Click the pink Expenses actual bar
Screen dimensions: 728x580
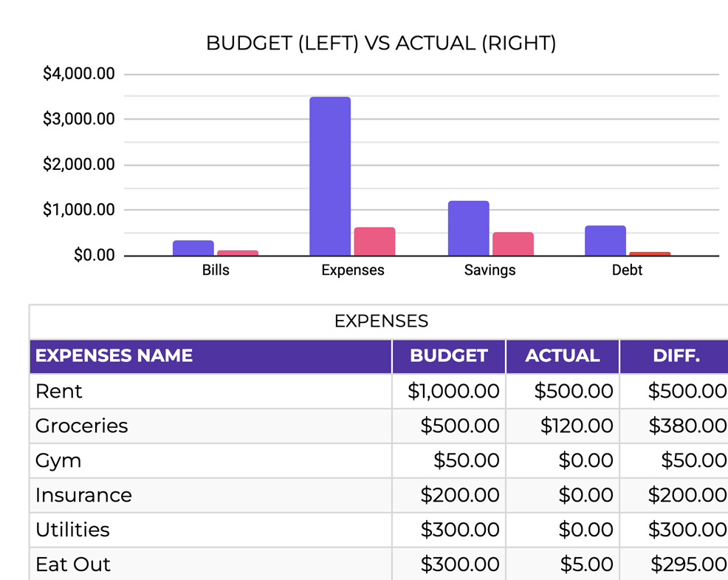(x=374, y=242)
